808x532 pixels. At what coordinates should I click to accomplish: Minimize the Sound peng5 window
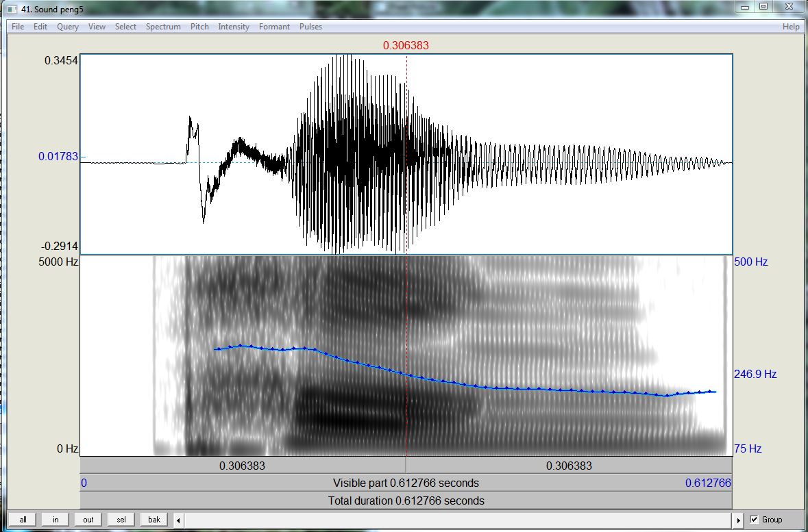pos(745,7)
